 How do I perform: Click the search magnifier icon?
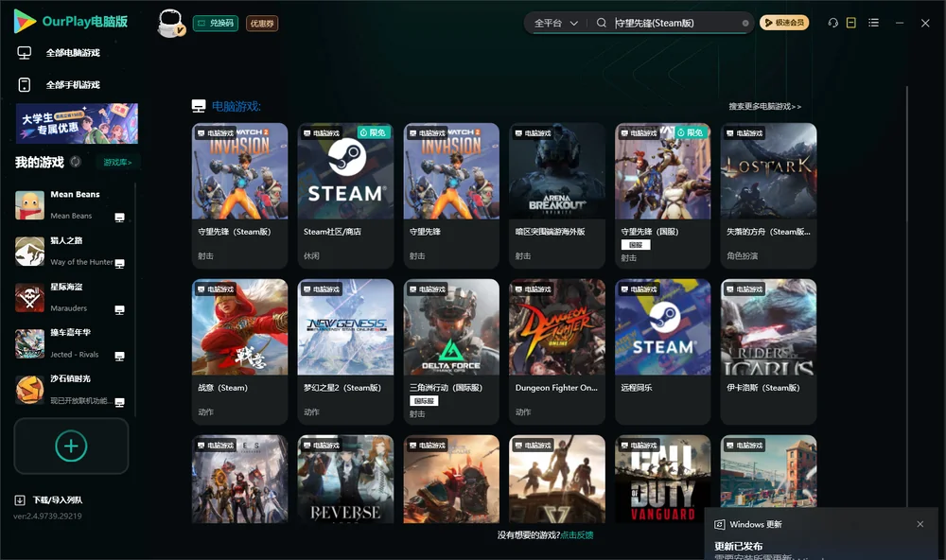[601, 23]
